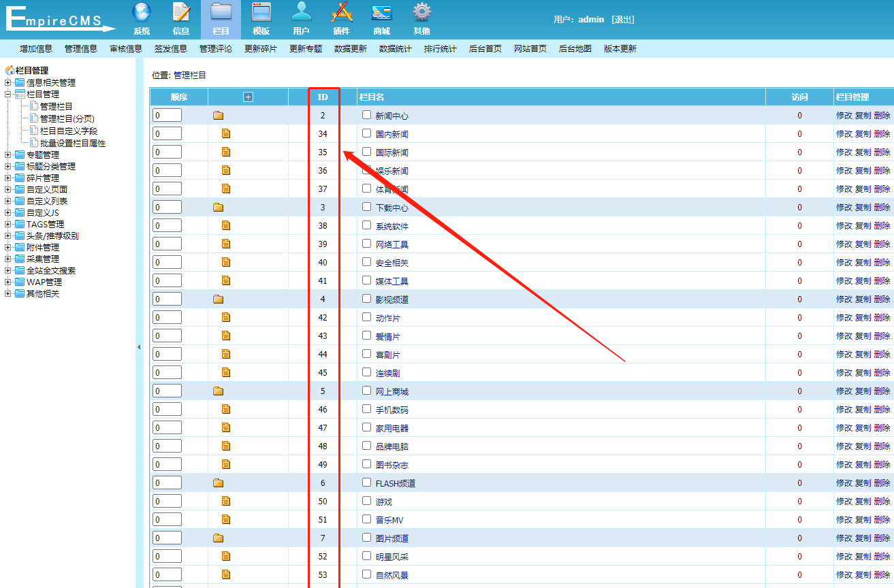Image resolution: width=894 pixels, height=588 pixels.
Task: Click 修改 link for the 国际新闻 row
Action: [844, 152]
